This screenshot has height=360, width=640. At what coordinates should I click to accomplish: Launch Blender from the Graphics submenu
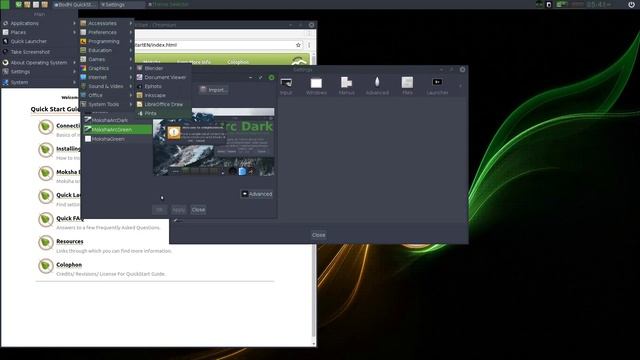[162, 68]
